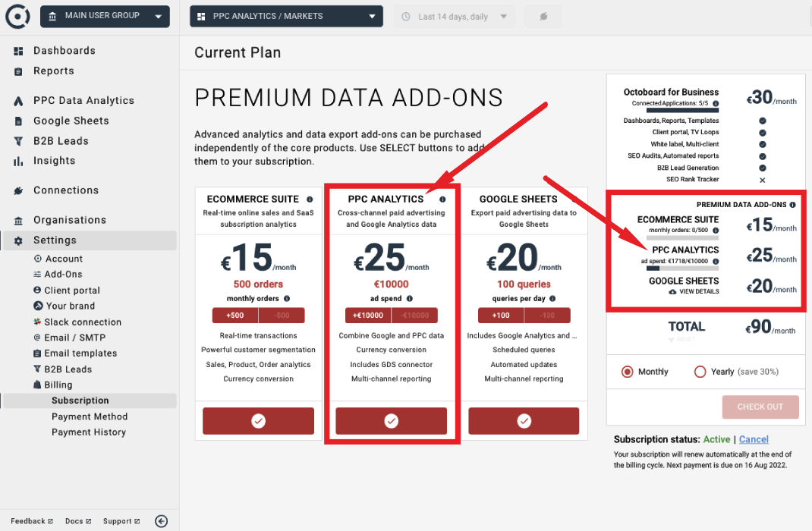Click the PPC Analytics ad spend progress bar
The image size is (812, 531).
tap(682, 268)
